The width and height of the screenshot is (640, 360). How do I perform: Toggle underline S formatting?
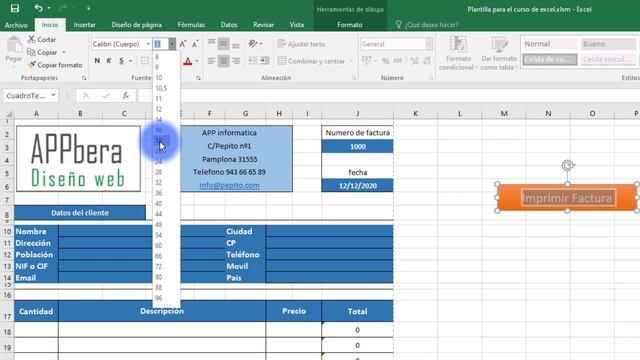point(121,61)
